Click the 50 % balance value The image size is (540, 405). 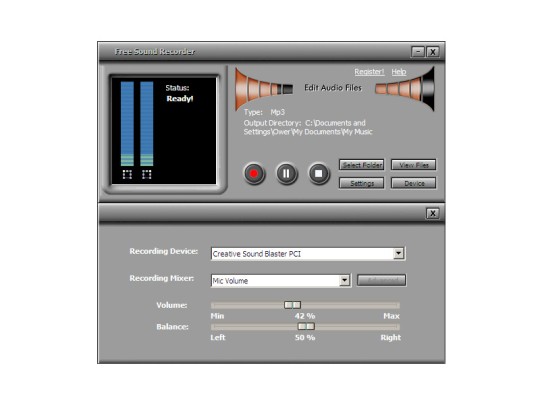(x=305, y=338)
